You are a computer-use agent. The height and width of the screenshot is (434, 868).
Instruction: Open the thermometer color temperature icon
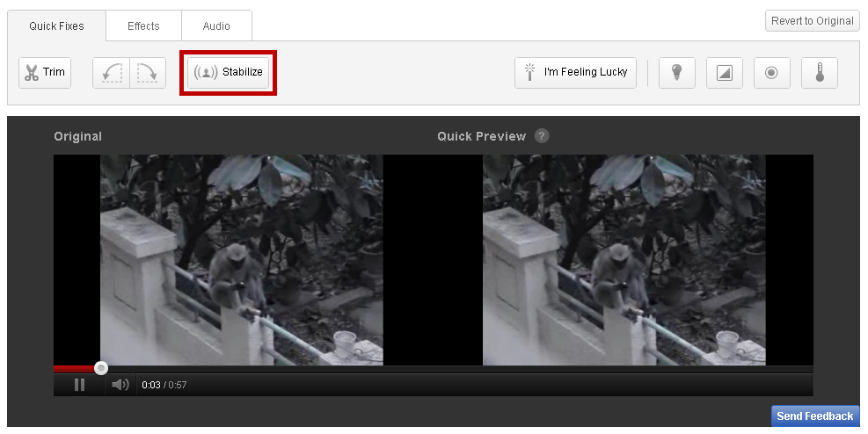click(x=820, y=72)
